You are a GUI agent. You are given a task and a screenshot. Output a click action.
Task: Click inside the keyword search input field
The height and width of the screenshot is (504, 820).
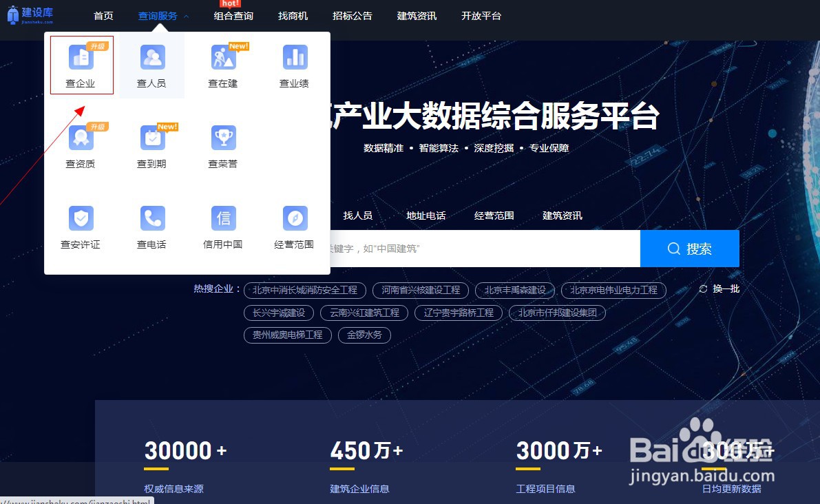click(x=482, y=249)
